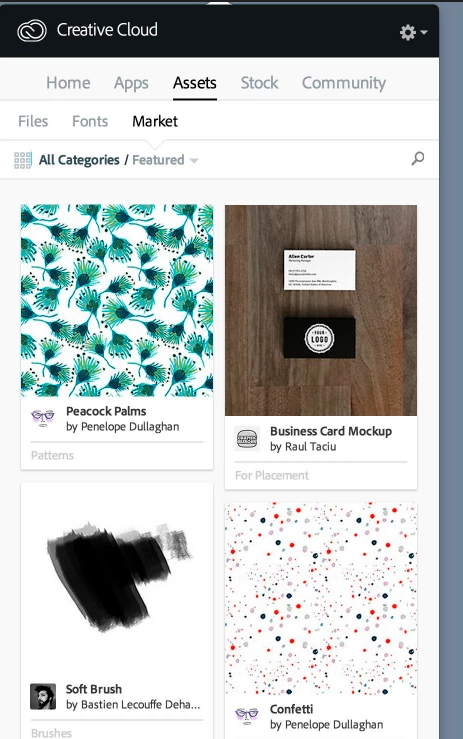Select the Files sub-tab

33,121
